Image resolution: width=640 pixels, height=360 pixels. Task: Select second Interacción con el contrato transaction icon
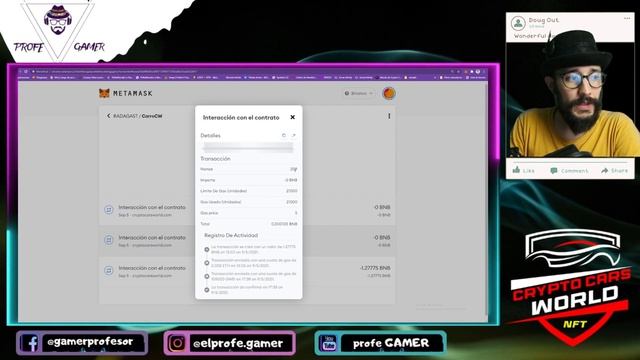(109, 240)
